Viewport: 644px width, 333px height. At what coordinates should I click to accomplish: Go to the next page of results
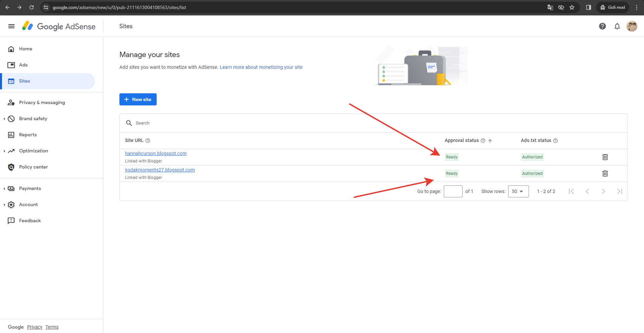click(603, 191)
